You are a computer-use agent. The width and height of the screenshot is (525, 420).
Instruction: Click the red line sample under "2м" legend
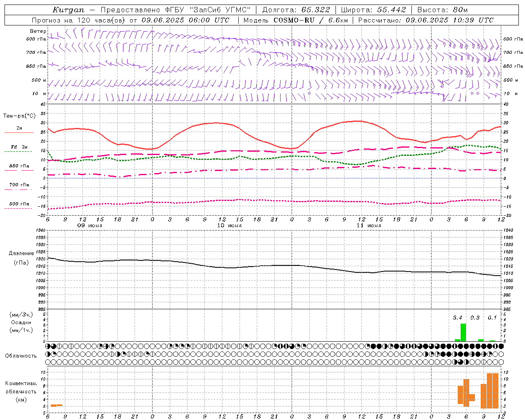click(x=19, y=132)
